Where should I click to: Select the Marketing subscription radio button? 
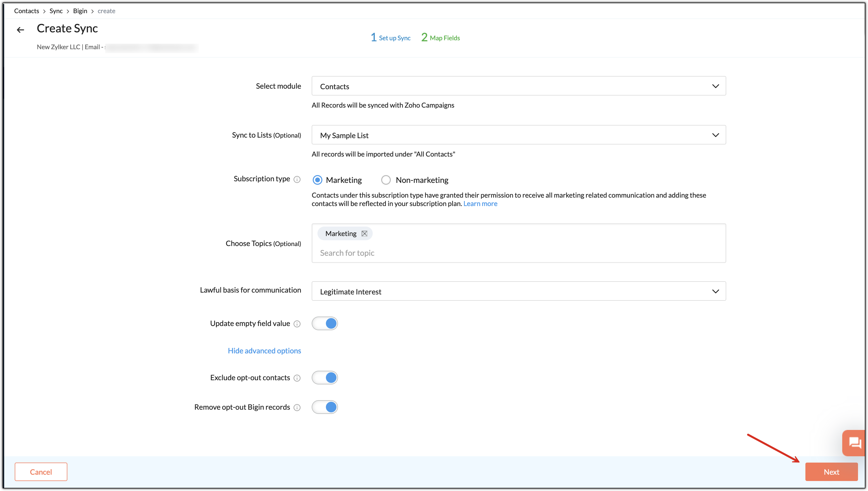pyautogui.click(x=317, y=180)
